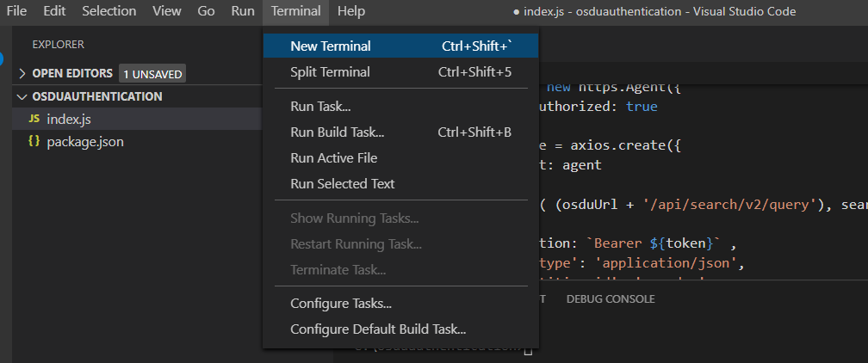This screenshot has height=363, width=868.
Task: Open package.json in the explorer
Action: (x=85, y=141)
